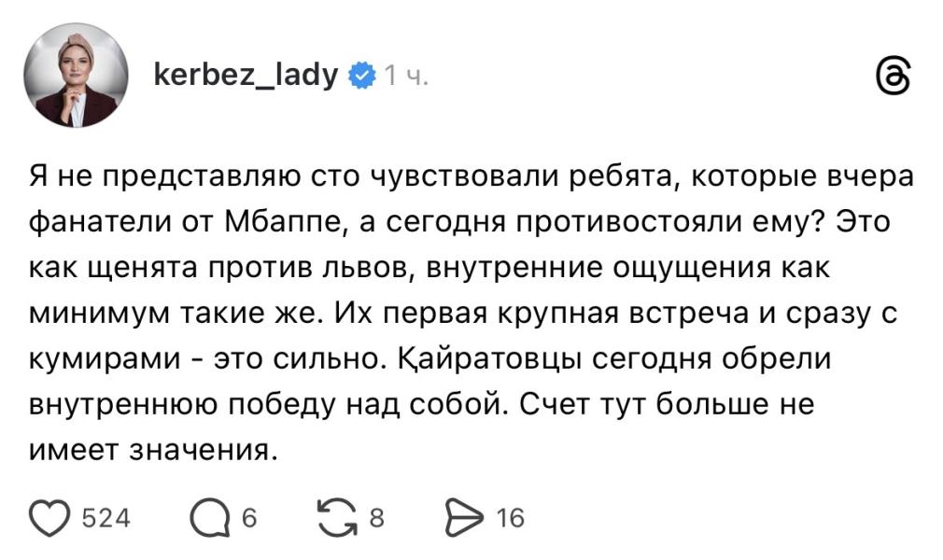Open replies via the comment bubble icon

pyautogui.click(x=209, y=516)
